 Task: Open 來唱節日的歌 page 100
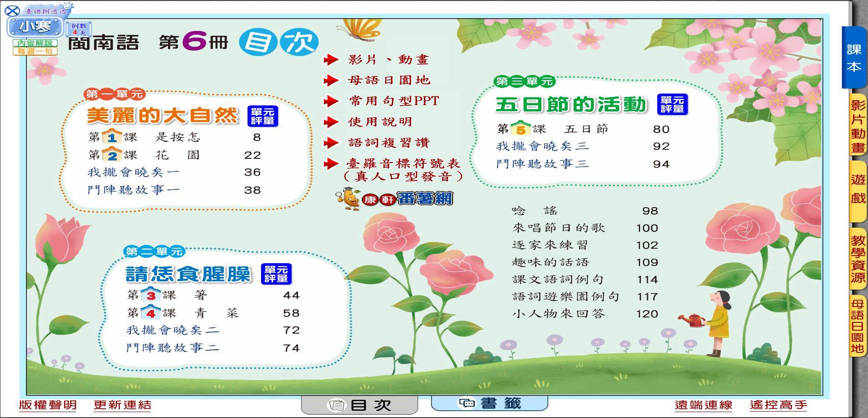[585, 228]
